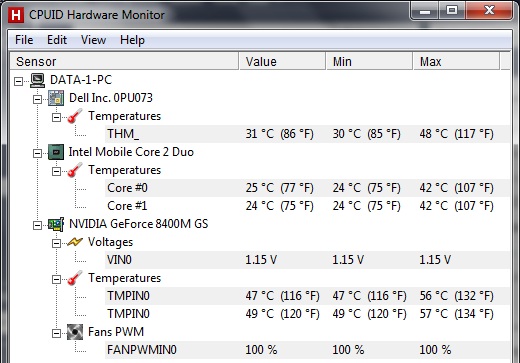
Task: Click the Fans PWM fan icon
Action: pyautogui.click(x=75, y=332)
